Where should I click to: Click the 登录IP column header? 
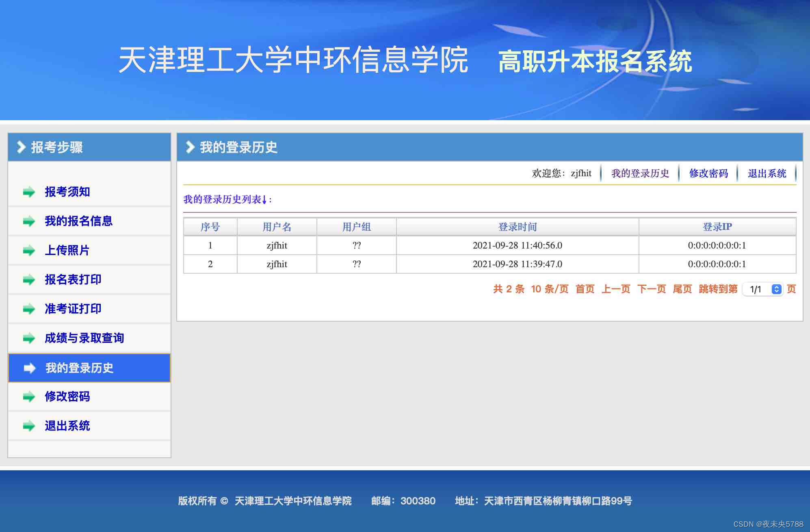[717, 227]
